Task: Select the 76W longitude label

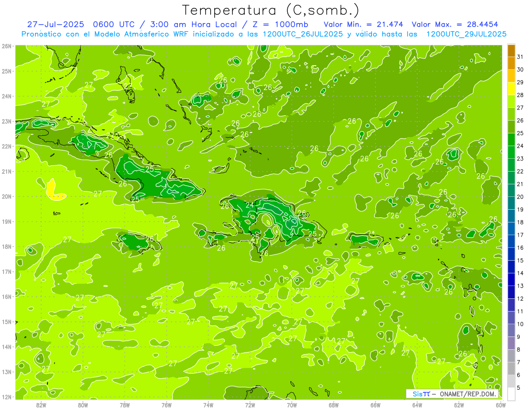Action: click(x=167, y=405)
